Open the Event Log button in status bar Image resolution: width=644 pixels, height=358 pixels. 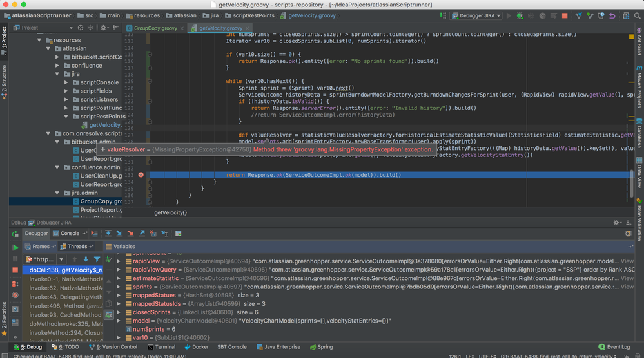(x=614, y=347)
